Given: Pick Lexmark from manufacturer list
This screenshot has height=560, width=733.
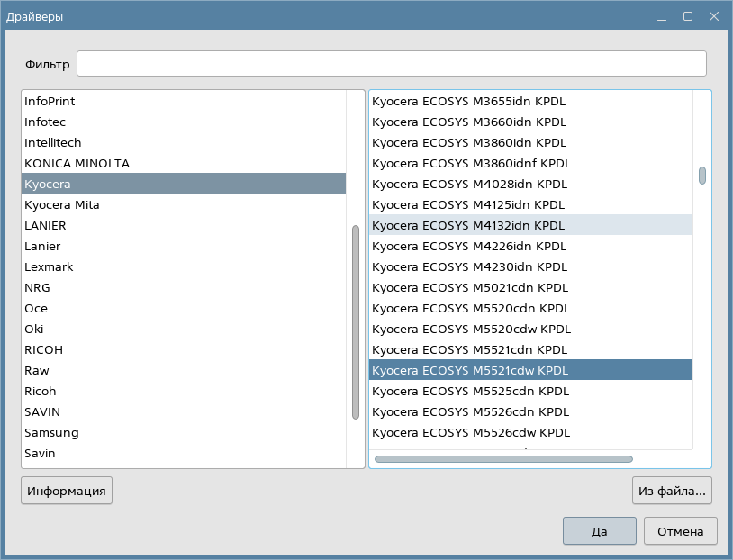Looking at the screenshot, I should coord(184,266).
